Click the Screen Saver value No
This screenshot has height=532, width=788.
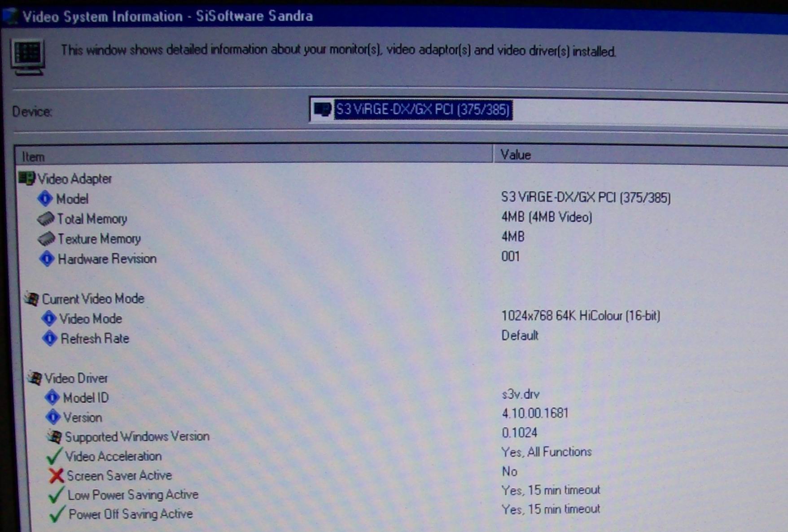point(509,471)
